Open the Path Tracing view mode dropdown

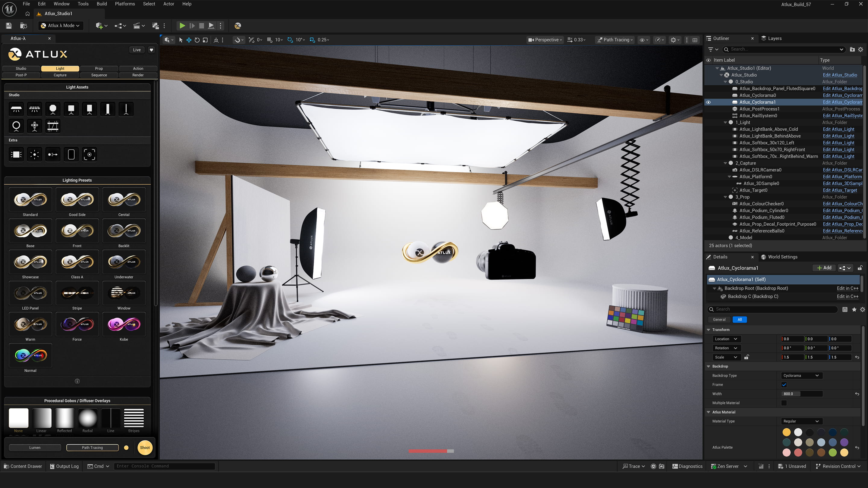[x=615, y=40]
